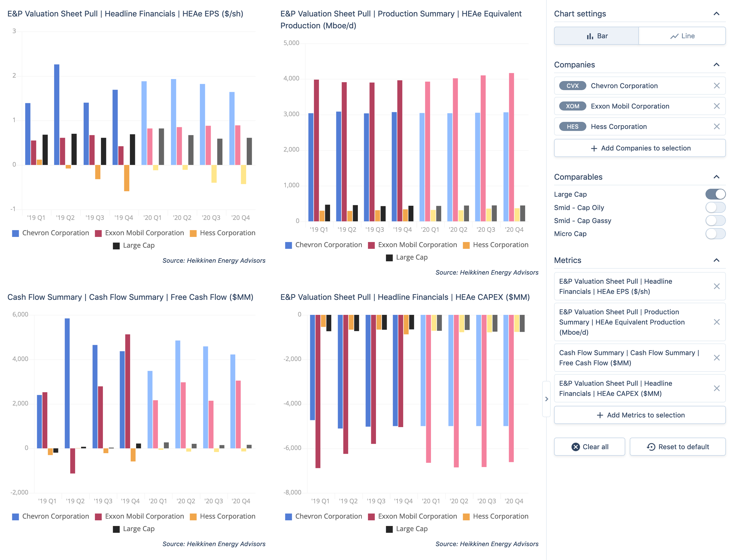Click the HEAe EPS chart title
This screenshot has height=560, width=731.
pos(125,14)
